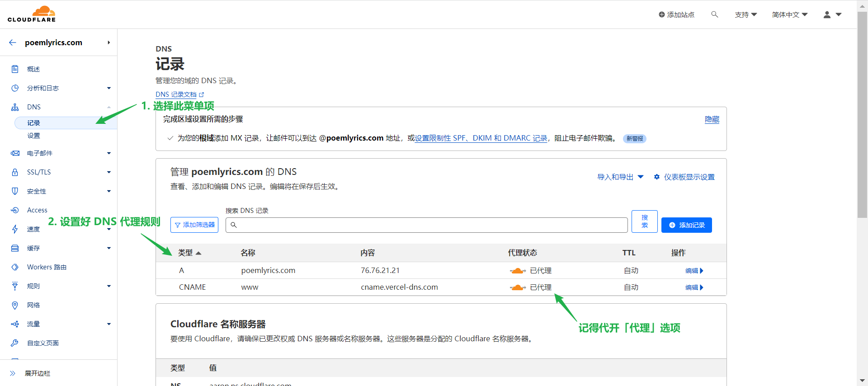
Task: Open the 设置限制性 SPF、DKIM 和 DMARC 记录 link
Action: click(x=481, y=138)
